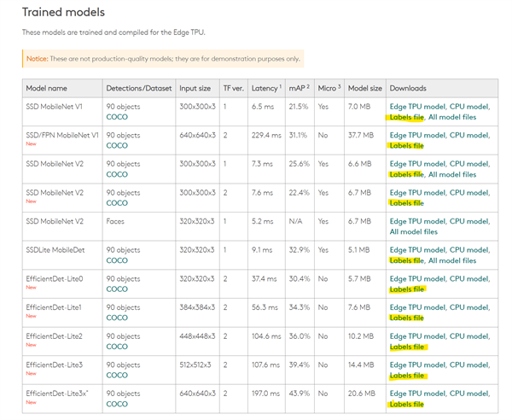Download Labels file for EfficientDet-Lite1
Image resolution: width=512 pixels, height=420 pixels.
point(406,318)
